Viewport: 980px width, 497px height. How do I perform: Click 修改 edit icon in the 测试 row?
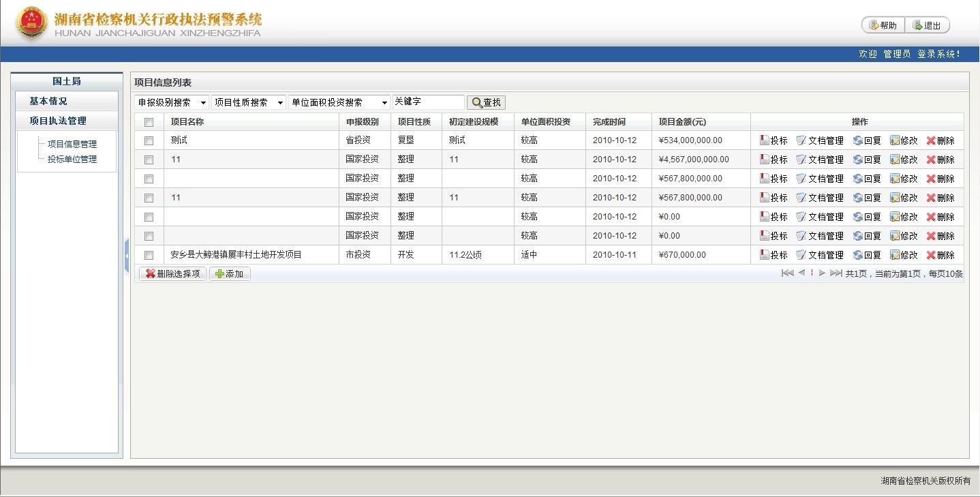click(x=895, y=140)
